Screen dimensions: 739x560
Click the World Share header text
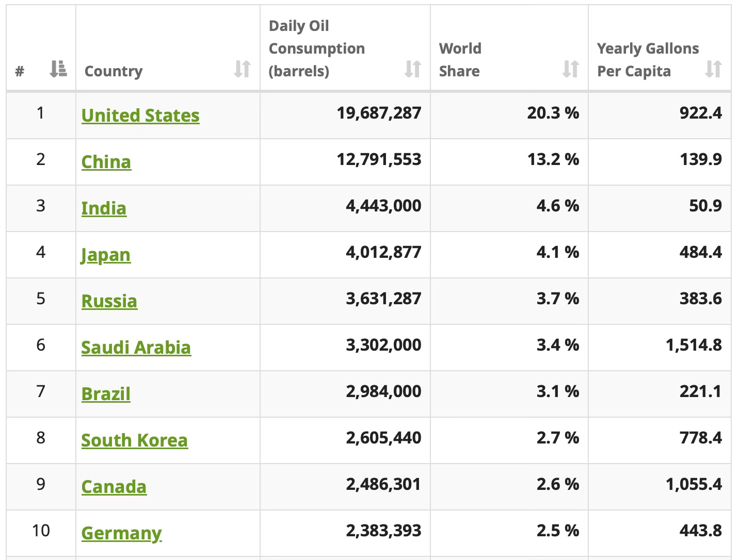(x=460, y=60)
